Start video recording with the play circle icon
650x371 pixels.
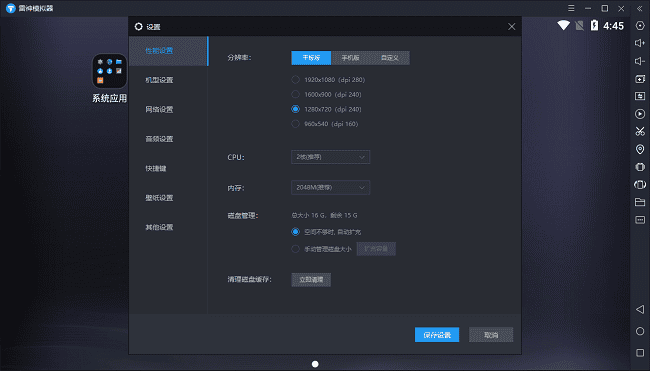[x=640, y=114]
